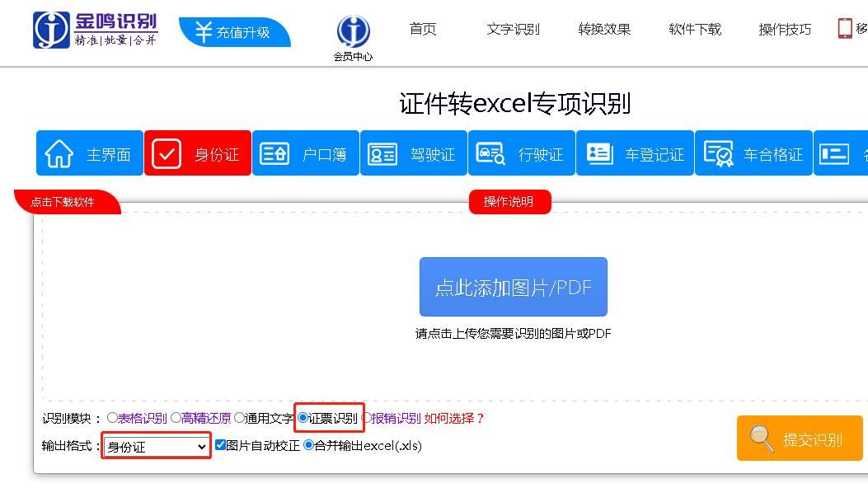Viewport: 868px width, 502px height.
Task: Enable the 证票识别 recognition mode
Action: pos(303,418)
